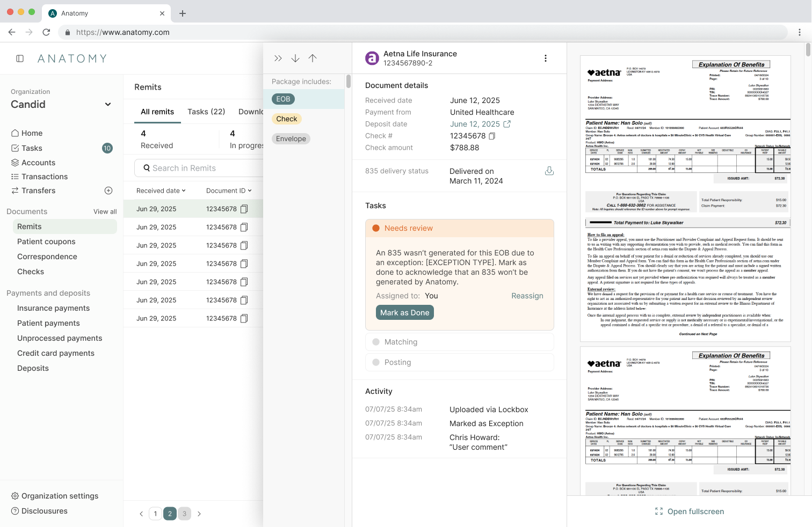Click View all next to Documents

click(105, 211)
